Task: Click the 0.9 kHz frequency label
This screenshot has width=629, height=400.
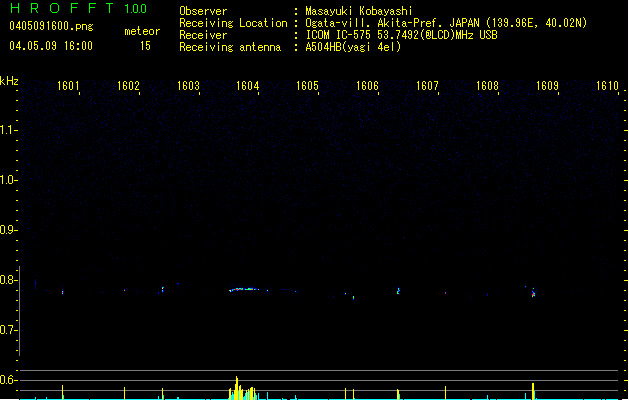Action: click(7, 230)
